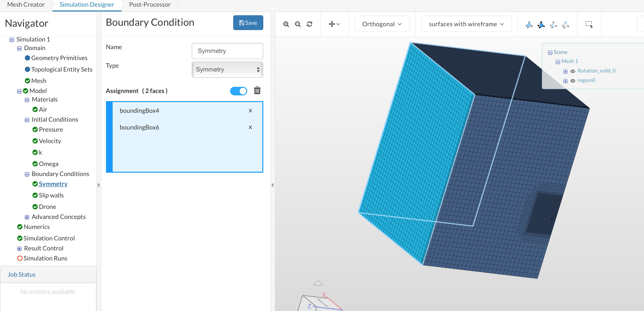Viewport: 644px width, 311px height.
Task: Click the Save button
Action: pyautogui.click(x=248, y=23)
